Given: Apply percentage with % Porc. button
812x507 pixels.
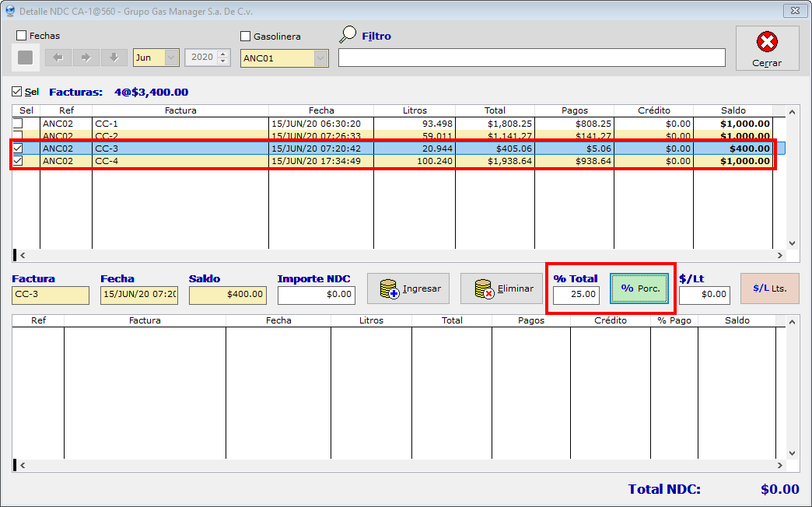Looking at the screenshot, I should click(x=639, y=288).
